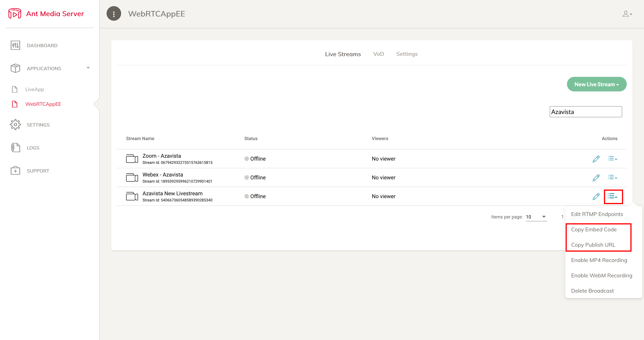
Task: Click the three-dot menu button beside WebRTCAppEE
Action: (x=114, y=14)
